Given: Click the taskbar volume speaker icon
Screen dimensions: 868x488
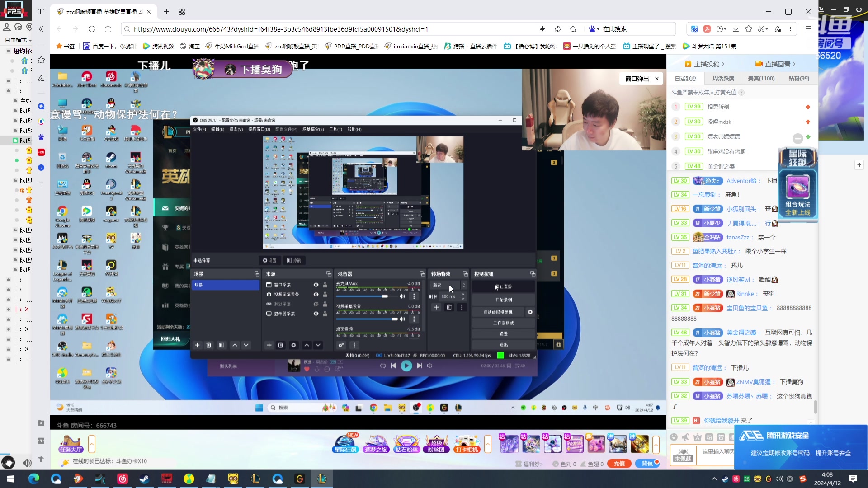Looking at the screenshot, I should click(x=779, y=479).
